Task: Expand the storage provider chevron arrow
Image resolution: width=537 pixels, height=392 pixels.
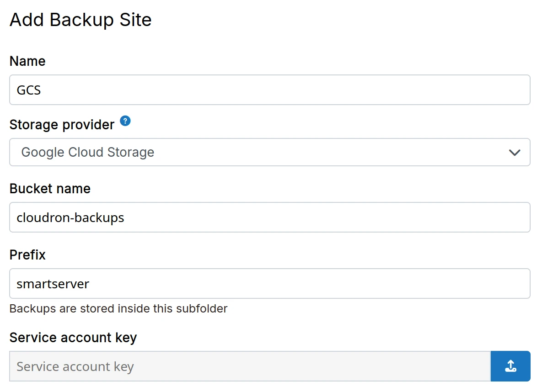Action: click(515, 153)
